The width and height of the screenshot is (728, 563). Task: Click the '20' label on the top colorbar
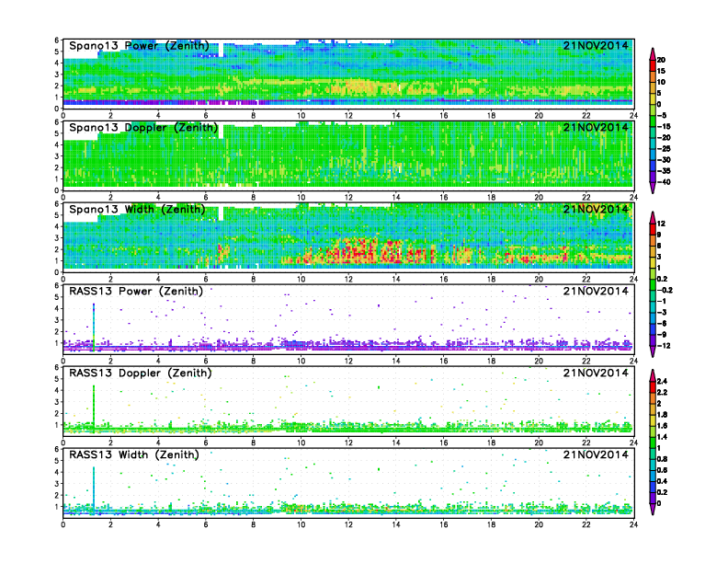(661, 60)
